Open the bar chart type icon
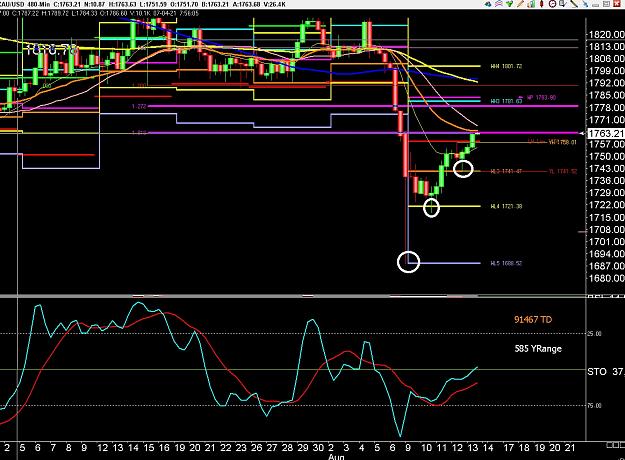The width and height of the screenshot is (625, 460). tap(531, 4)
